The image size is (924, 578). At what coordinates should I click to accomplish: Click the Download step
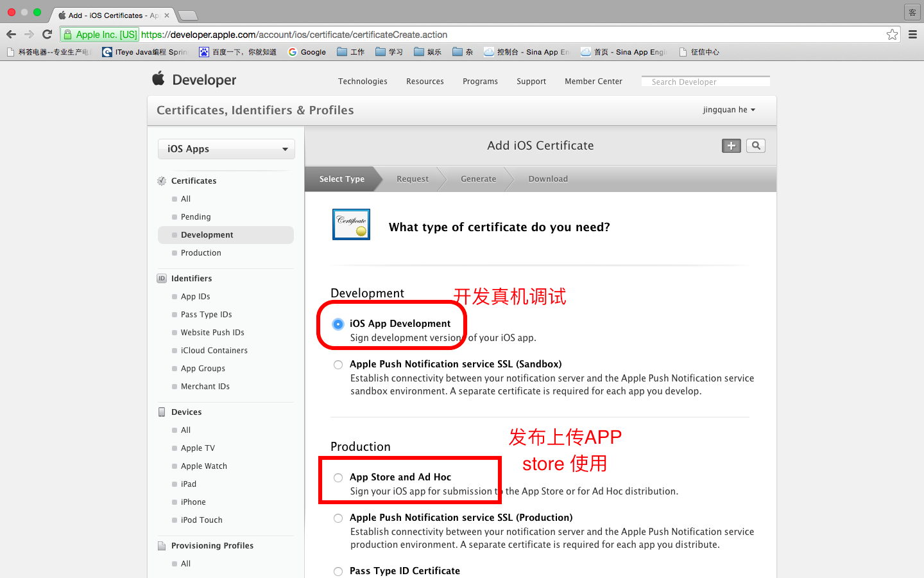click(548, 179)
